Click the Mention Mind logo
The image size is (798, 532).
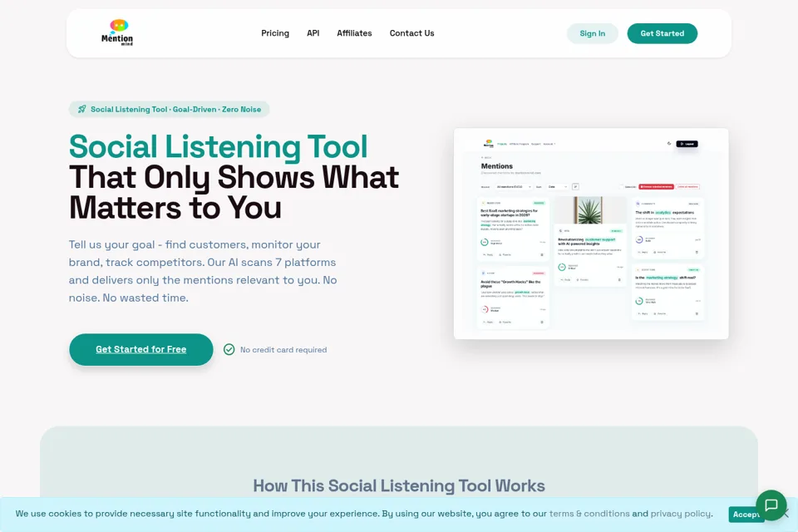click(x=117, y=32)
